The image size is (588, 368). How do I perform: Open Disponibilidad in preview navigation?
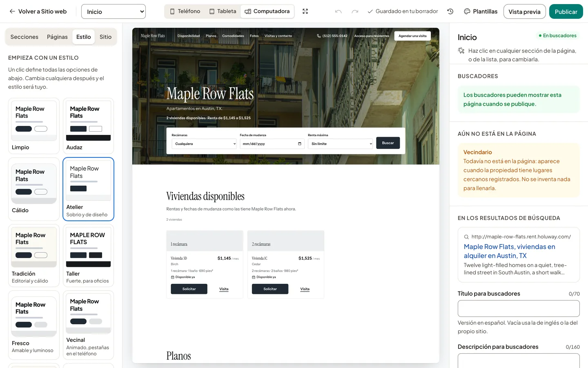[189, 36]
